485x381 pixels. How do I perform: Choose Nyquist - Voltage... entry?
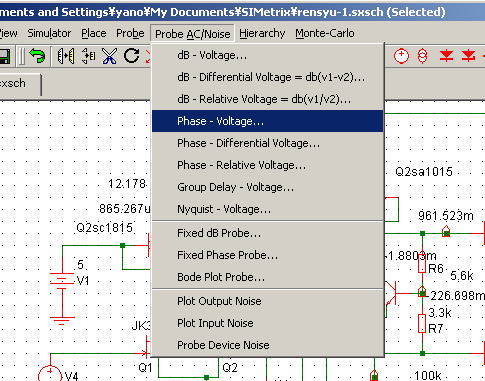coord(268,209)
